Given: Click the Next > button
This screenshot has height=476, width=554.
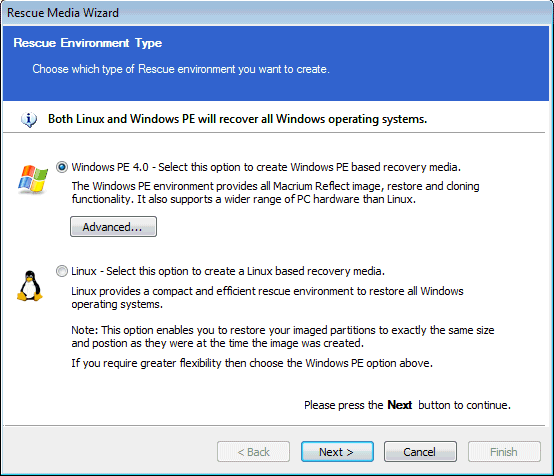Looking at the screenshot, I should 337,451.
